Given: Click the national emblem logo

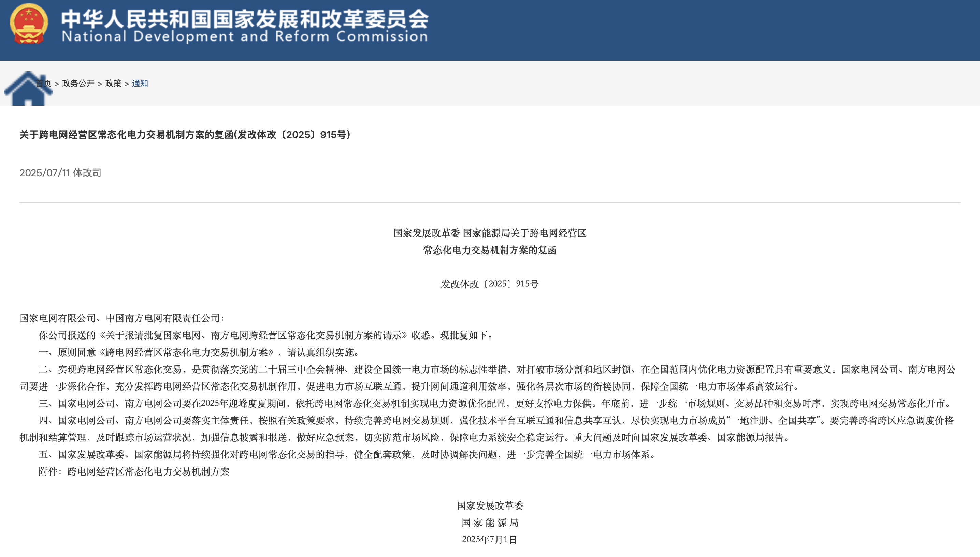Looking at the screenshot, I should (x=29, y=24).
